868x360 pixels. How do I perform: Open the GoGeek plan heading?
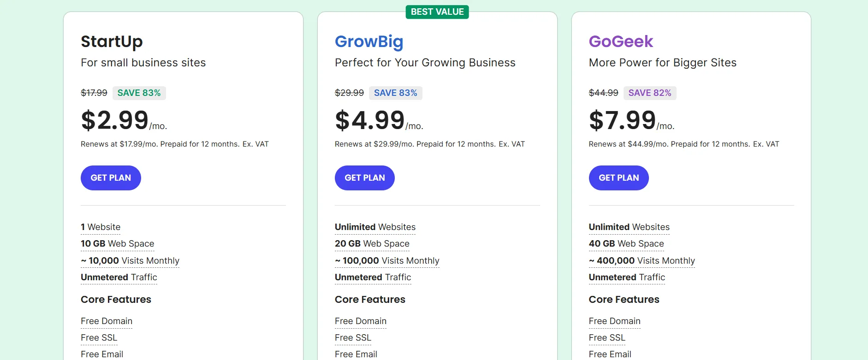point(621,41)
